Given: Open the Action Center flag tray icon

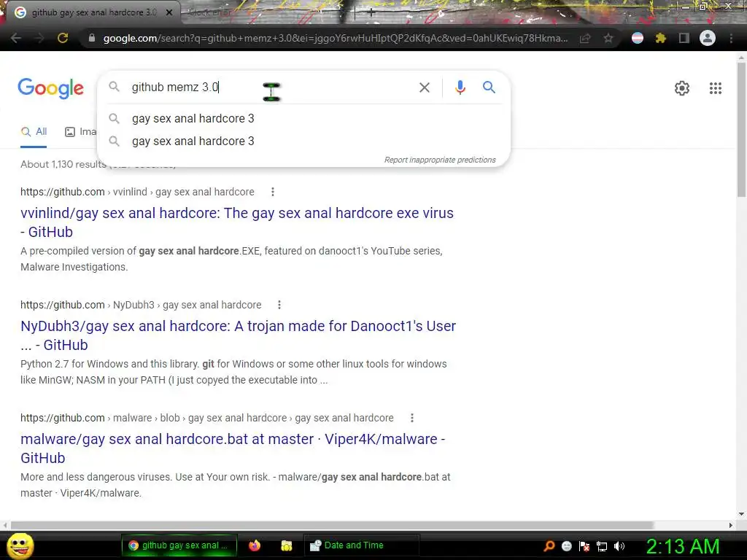Looking at the screenshot, I should click(584, 546).
